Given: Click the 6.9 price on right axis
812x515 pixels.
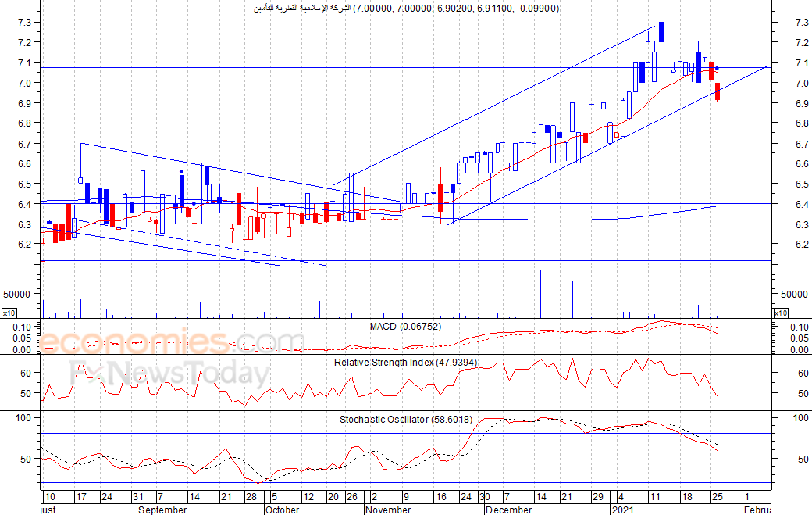Looking at the screenshot, I should (802, 104).
